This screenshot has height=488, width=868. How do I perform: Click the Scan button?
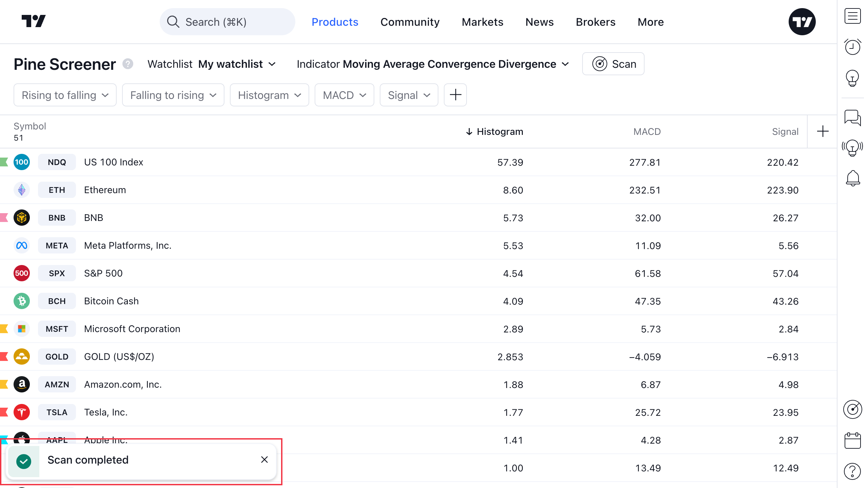pos(613,64)
